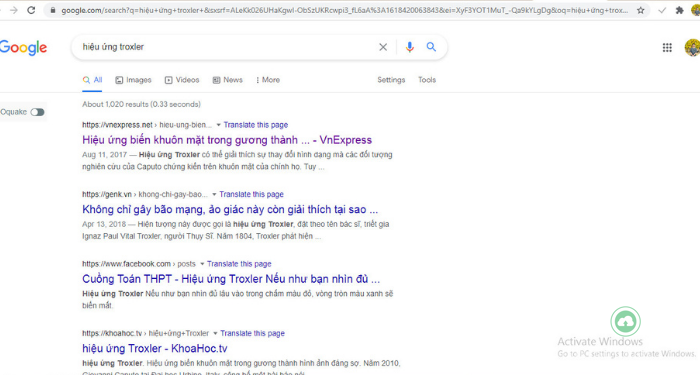Open the 'Cuồng Toán THPT' Facebook result
Image resolution: width=700 pixels, height=375 pixels.
pyautogui.click(x=231, y=279)
